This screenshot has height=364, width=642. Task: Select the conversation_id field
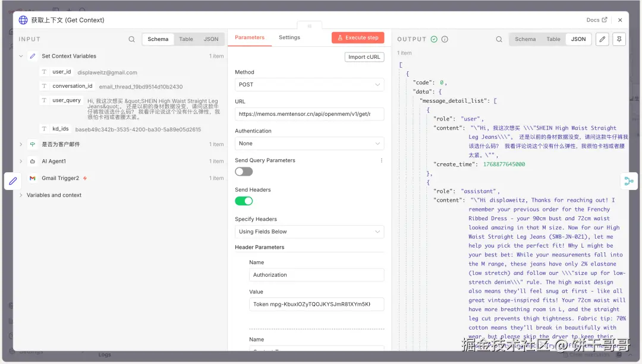click(72, 86)
